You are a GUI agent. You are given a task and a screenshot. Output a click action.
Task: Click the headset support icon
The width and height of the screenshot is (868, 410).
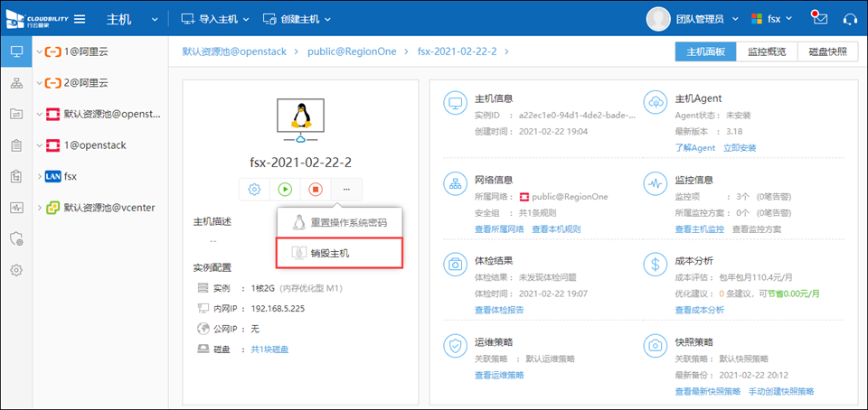click(849, 18)
